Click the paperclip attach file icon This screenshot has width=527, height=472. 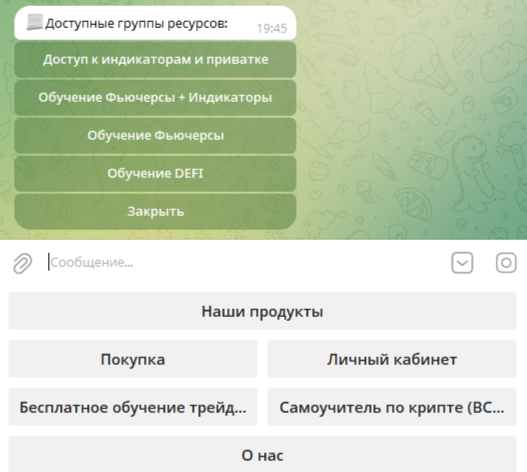coord(23,263)
